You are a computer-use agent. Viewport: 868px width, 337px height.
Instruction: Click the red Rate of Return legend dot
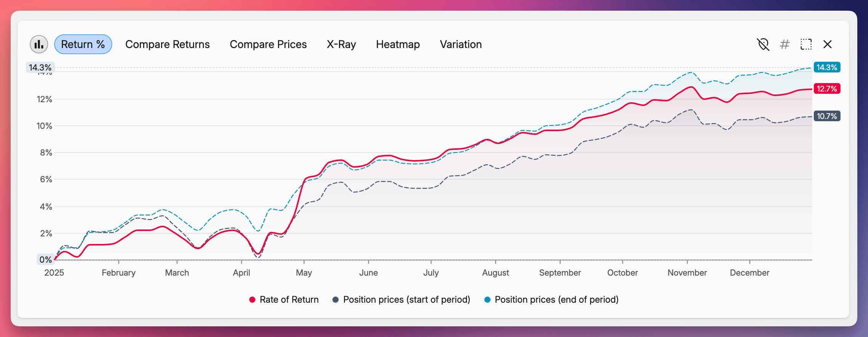coord(252,300)
